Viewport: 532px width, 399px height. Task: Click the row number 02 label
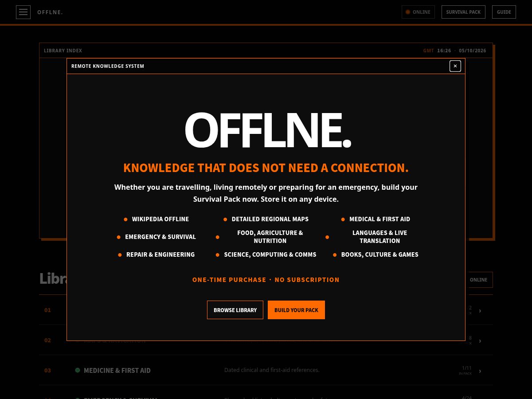tap(48, 340)
